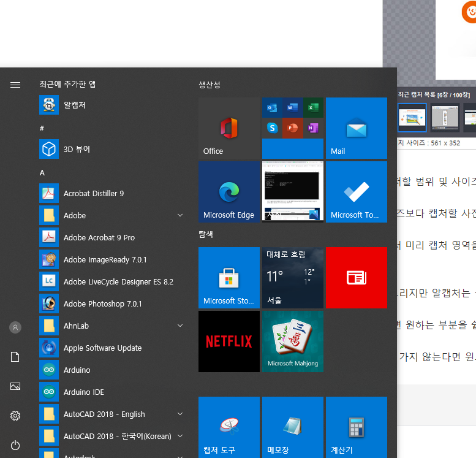This screenshot has height=458, width=476.
Task: Click the Power button icon
Action: [x=15, y=445]
